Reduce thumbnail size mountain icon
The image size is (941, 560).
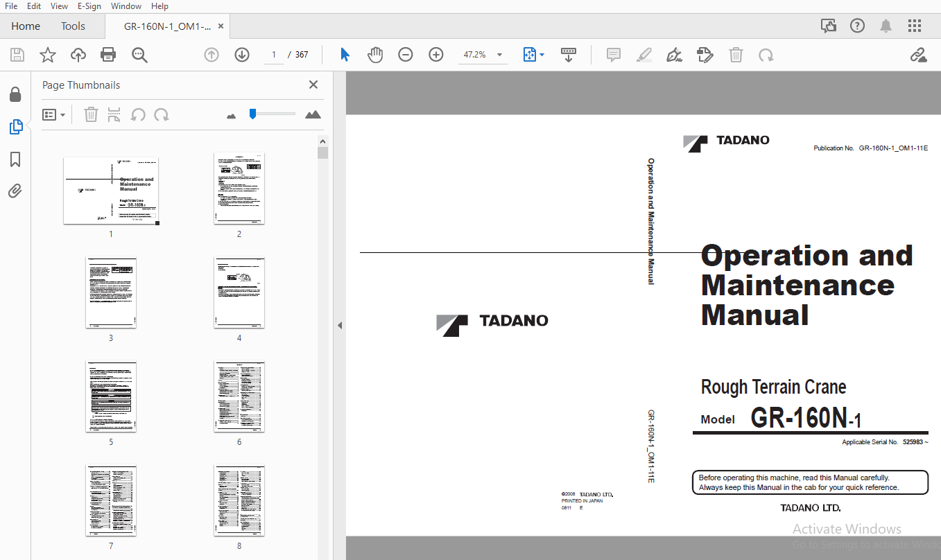232,116
